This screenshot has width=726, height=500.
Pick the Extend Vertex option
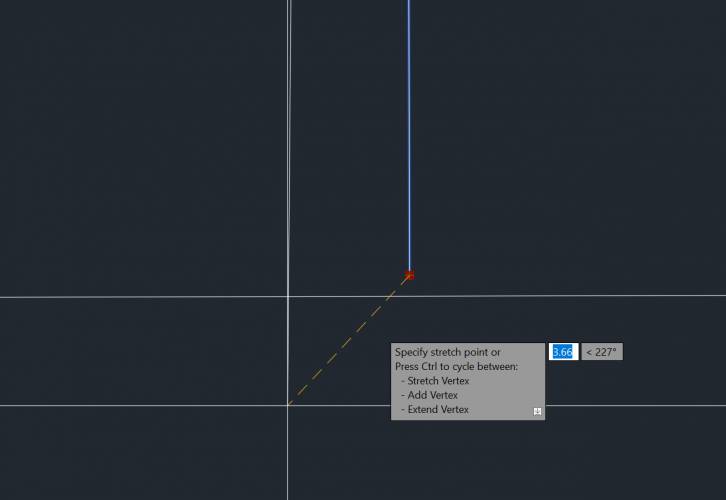pyautogui.click(x=438, y=410)
